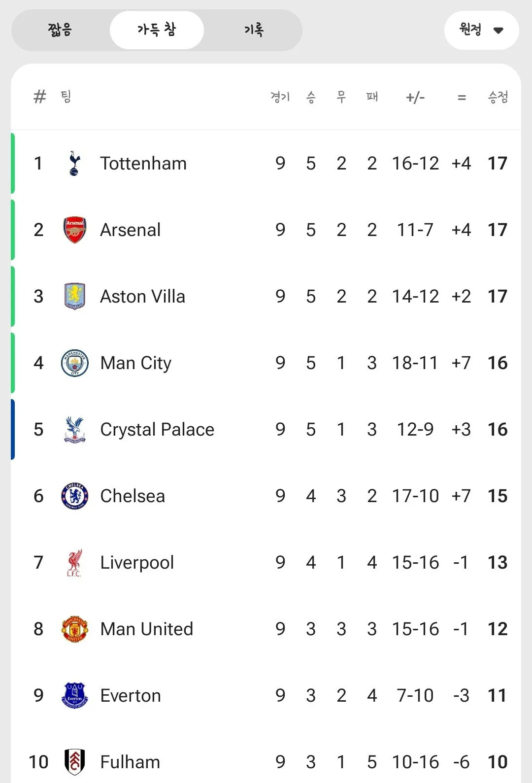
Task: Click the Chelsea club badge
Action: [x=74, y=496]
